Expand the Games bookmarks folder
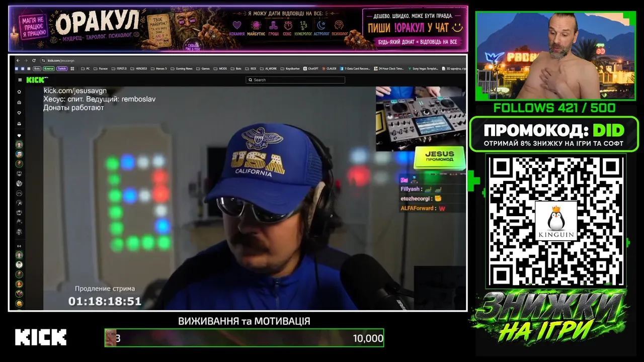Image resolution: width=644 pixels, height=362 pixels. (203, 68)
